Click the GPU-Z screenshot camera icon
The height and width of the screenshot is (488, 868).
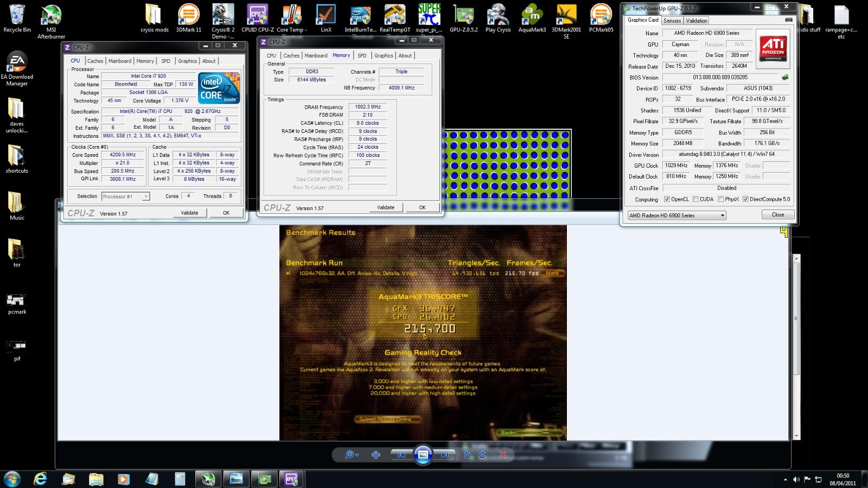pyautogui.click(x=789, y=20)
